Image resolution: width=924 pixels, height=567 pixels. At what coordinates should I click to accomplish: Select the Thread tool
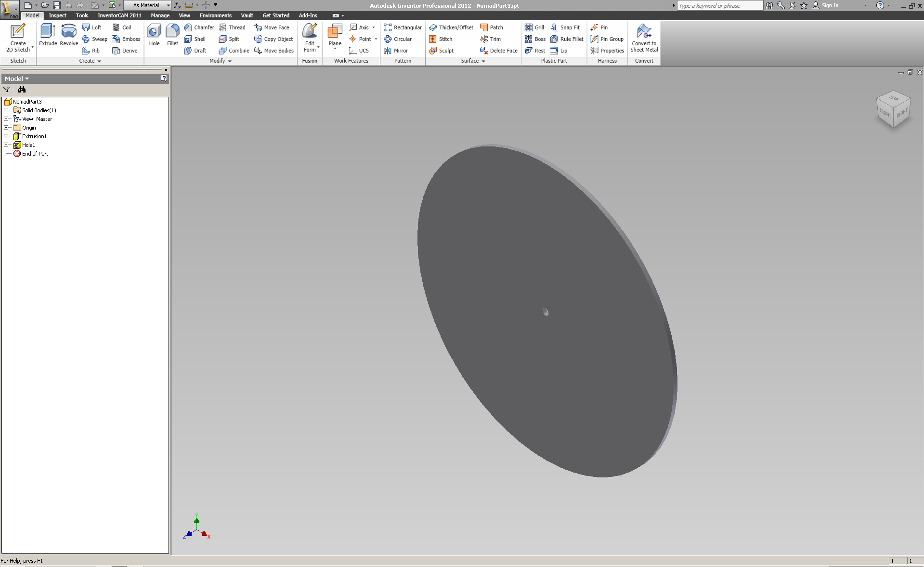232,27
